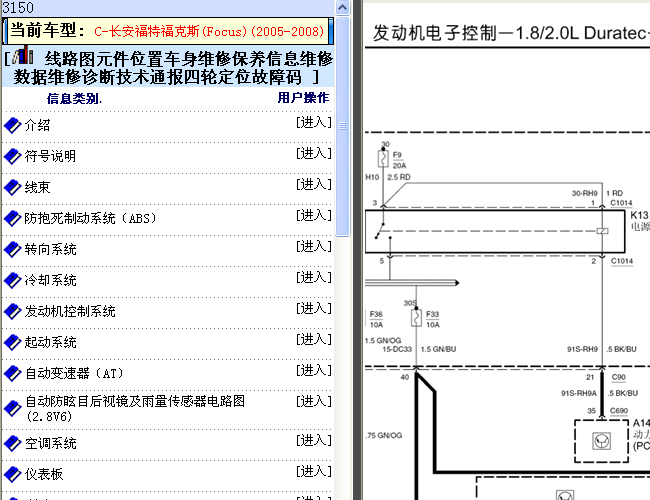
Task: Click the book icon beside 发动机控制系统
Action: [x=12, y=311]
